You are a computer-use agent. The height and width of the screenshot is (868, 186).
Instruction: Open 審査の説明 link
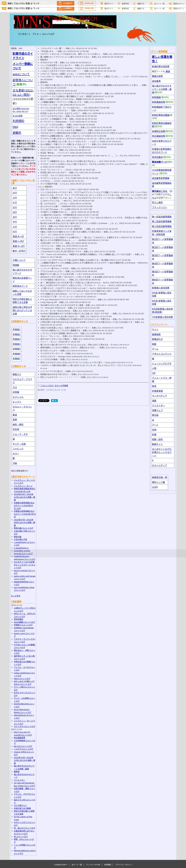[x=157, y=76]
